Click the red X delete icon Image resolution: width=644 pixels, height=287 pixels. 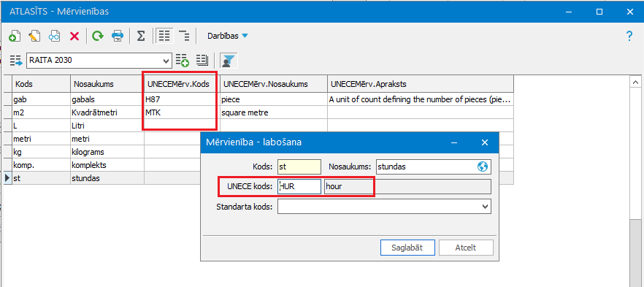pos(74,36)
